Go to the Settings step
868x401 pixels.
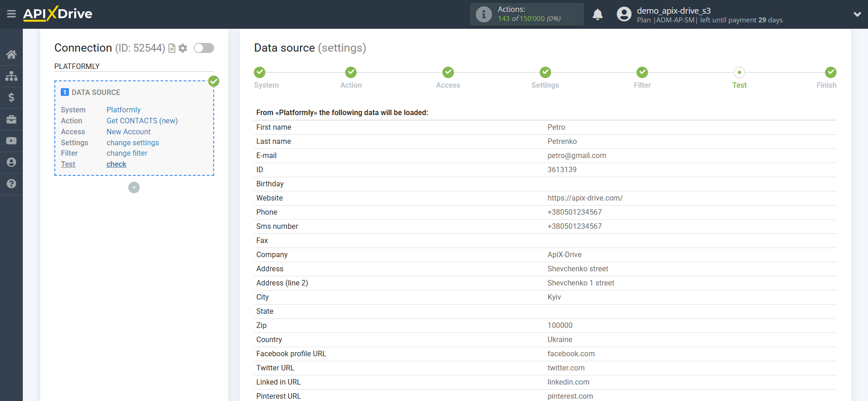(x=545, y=85)
